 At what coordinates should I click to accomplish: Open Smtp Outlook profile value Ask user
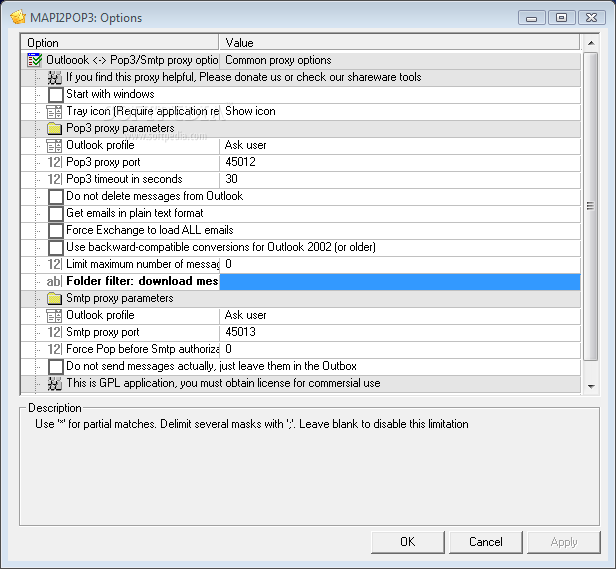pyautogui.click(x=400, y=316)
